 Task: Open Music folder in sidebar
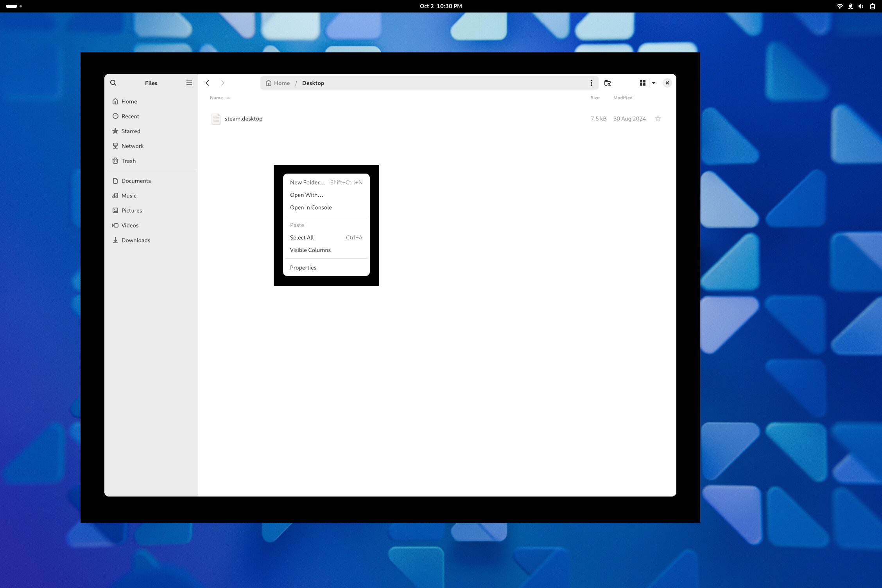click(151, 195)
